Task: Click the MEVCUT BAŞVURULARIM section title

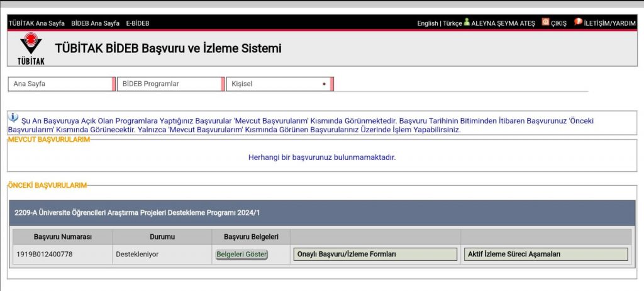Action: pyautogui.click(x=49, y=140)
